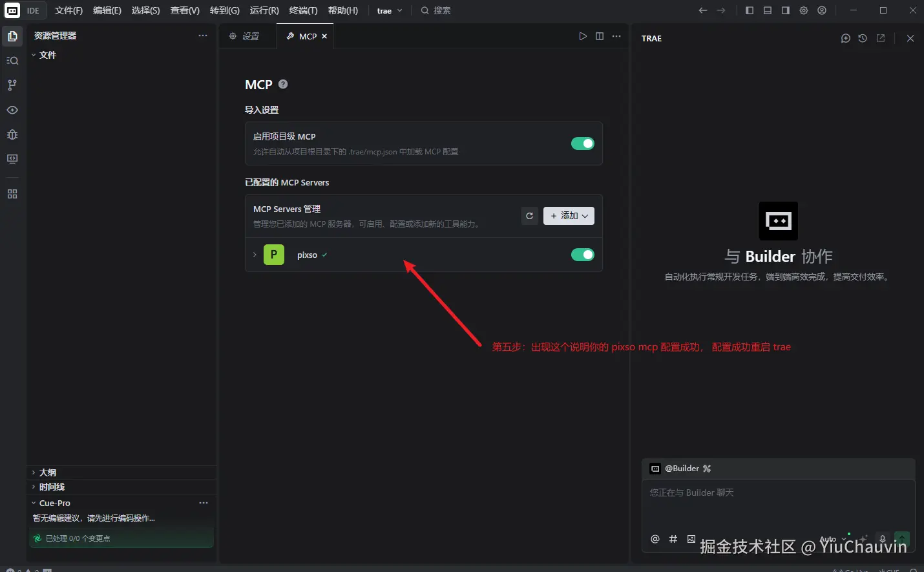Open the Remote Explorer monitor icon
This screenshot has width=924, height=572.
pos(12,159)
